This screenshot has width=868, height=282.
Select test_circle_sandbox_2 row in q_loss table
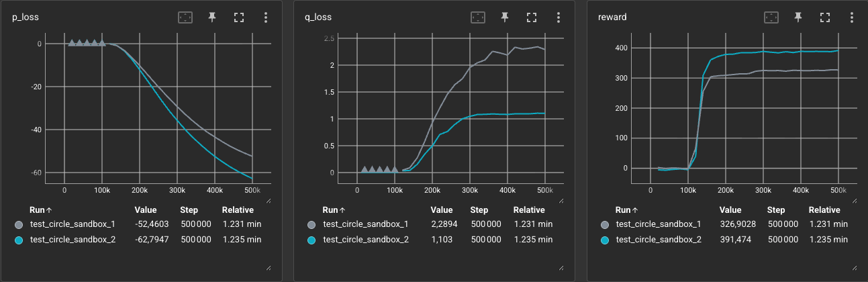pyautogui.click(x=434, y=239)
